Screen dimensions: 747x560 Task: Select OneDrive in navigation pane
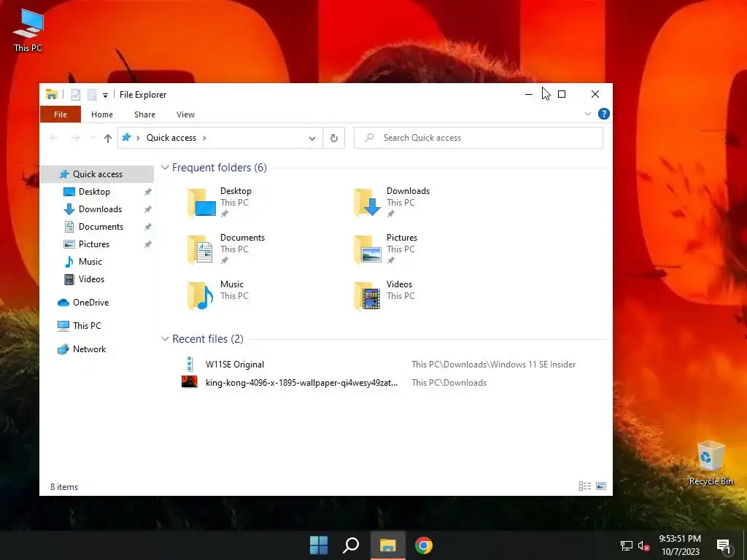tap(90, 303)
